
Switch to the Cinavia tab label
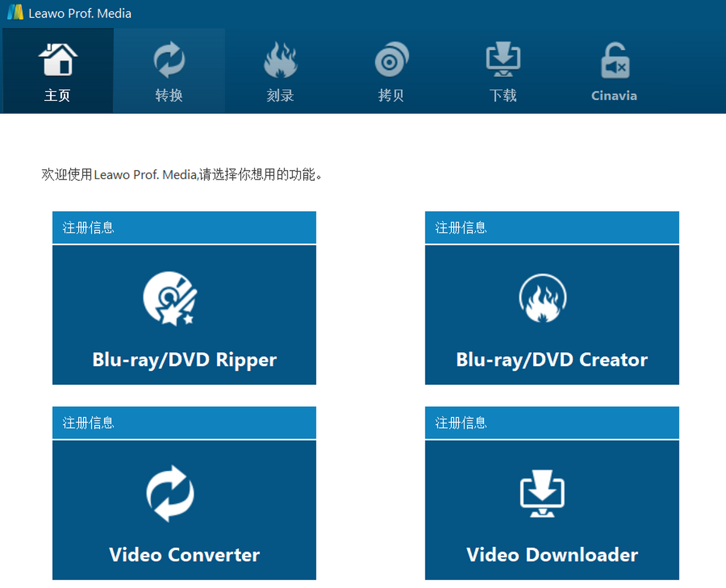tap(614, 96)
